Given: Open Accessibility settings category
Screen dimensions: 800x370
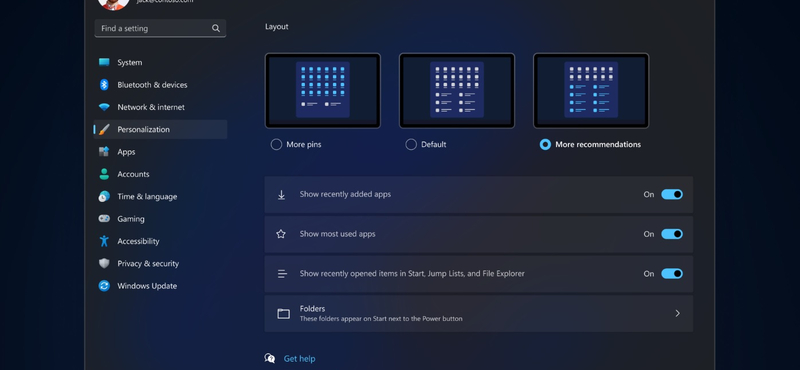Looking at the screenshot, I should point(138,241).
